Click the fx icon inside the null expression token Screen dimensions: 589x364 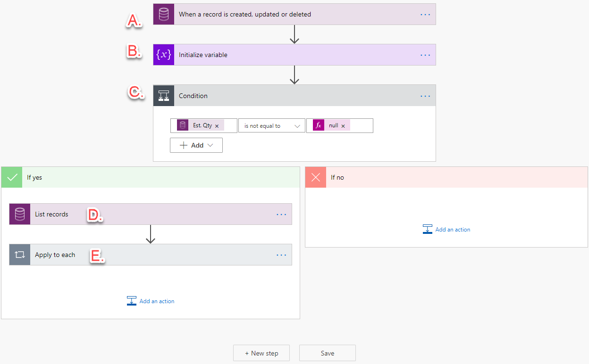pyautogui.click(x=319, y=125)
